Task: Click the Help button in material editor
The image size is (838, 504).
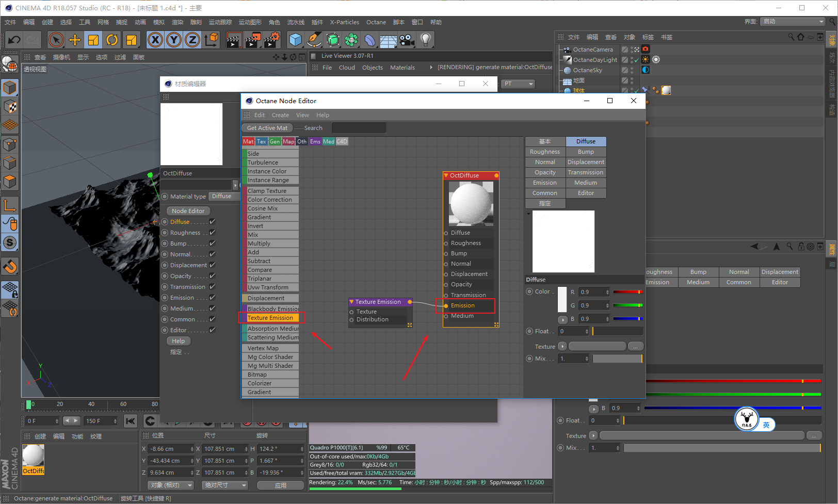Action: 179,341
